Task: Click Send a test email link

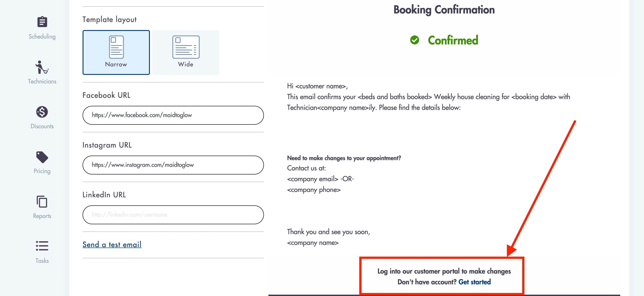Action: 112,244
